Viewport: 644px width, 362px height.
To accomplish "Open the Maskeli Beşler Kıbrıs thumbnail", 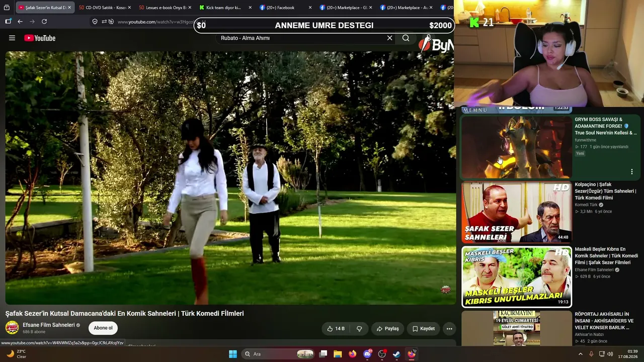I will (517, 277).
